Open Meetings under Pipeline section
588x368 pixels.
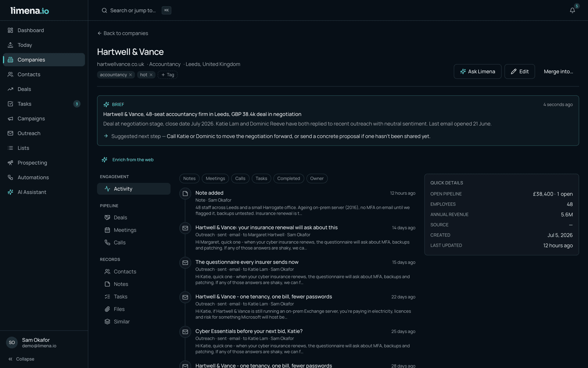[134, 230]
